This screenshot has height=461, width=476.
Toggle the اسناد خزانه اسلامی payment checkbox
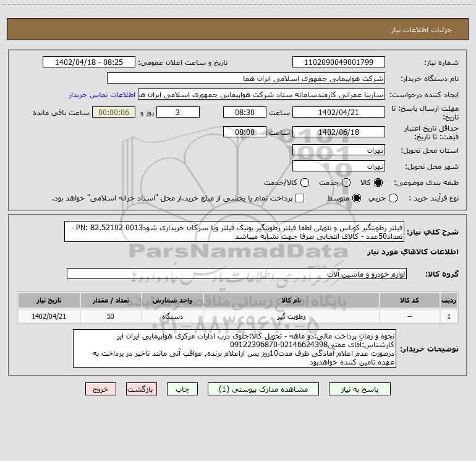[300, 198]
